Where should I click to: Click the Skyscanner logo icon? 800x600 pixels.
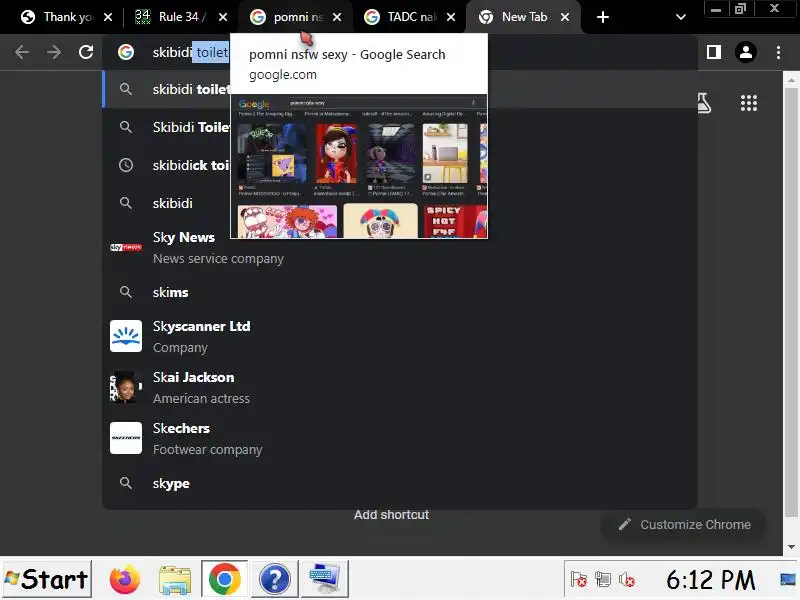click(126, 336)
